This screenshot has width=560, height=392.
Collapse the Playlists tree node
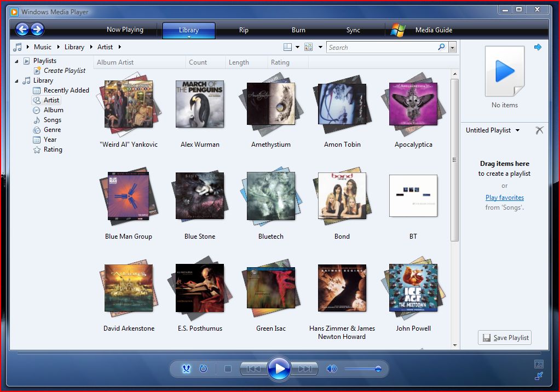16,61
